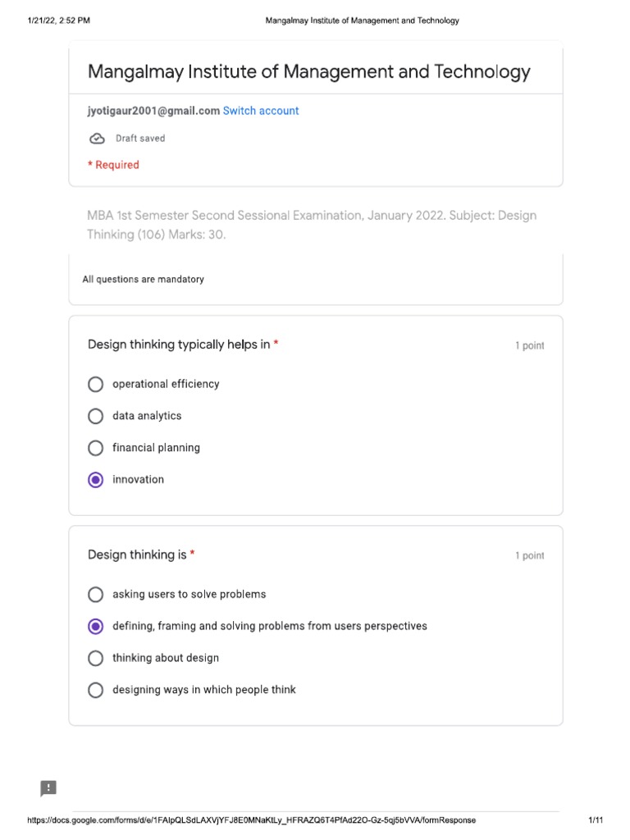Click the Draft saved status text
630x840 pixels.
(x=140, y=139)
